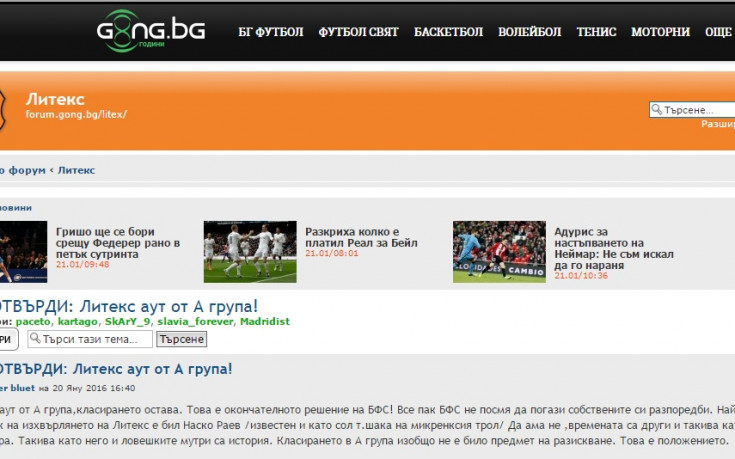
Task: Click the partially visible reply button
Action: [8, 339]
